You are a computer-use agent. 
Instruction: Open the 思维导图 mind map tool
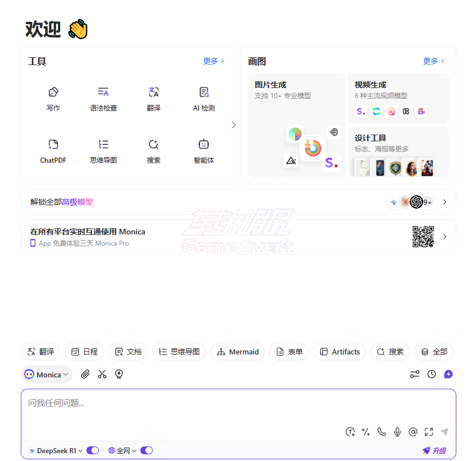pyautogui.click(x=103, y=150)
